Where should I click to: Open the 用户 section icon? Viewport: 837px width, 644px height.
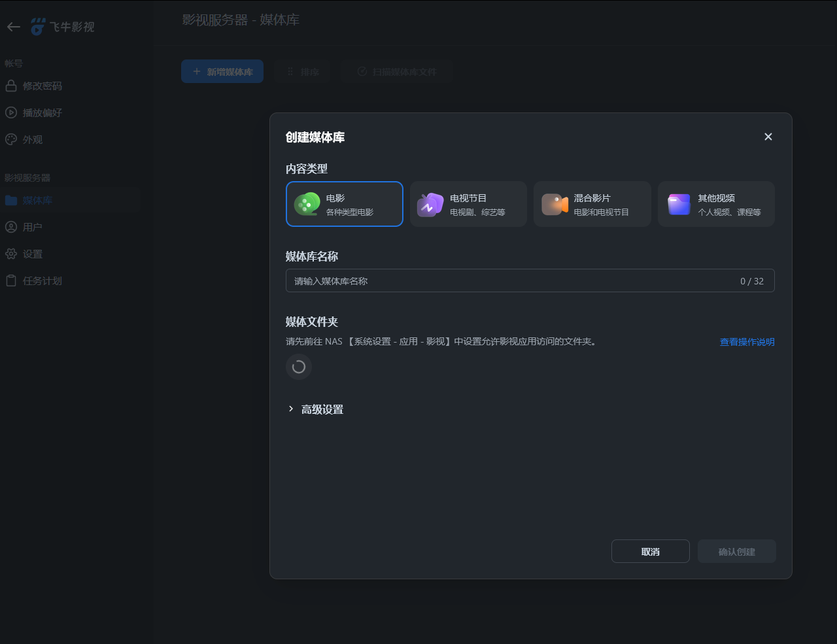click(10, 227)
